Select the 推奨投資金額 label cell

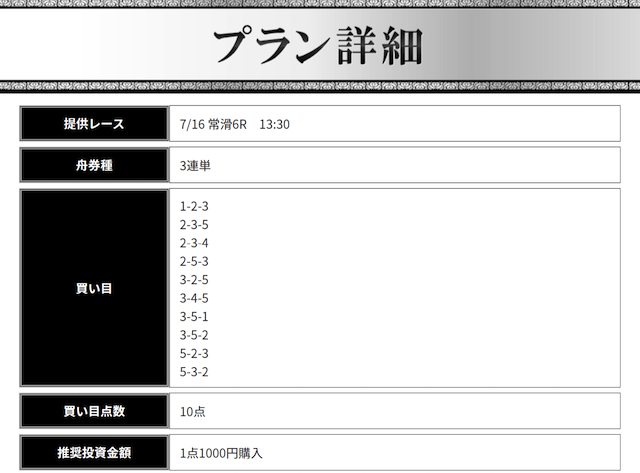pyautogui.click(x=94, y=453)
